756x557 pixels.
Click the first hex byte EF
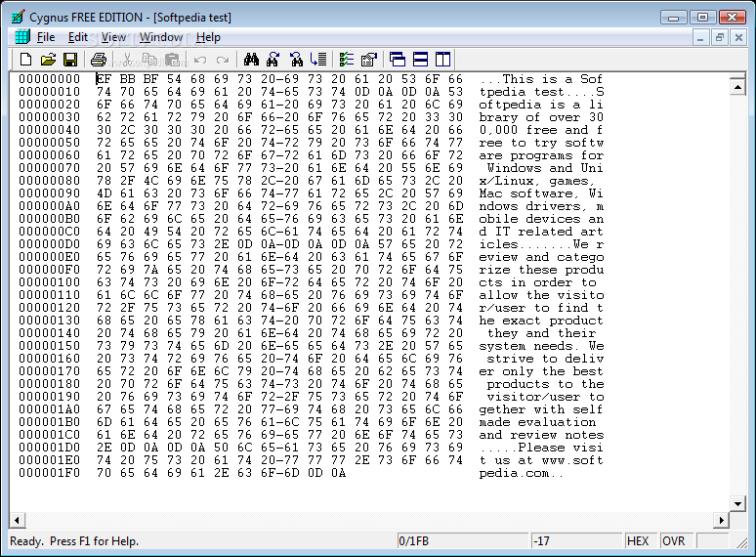tap(105, 79)
